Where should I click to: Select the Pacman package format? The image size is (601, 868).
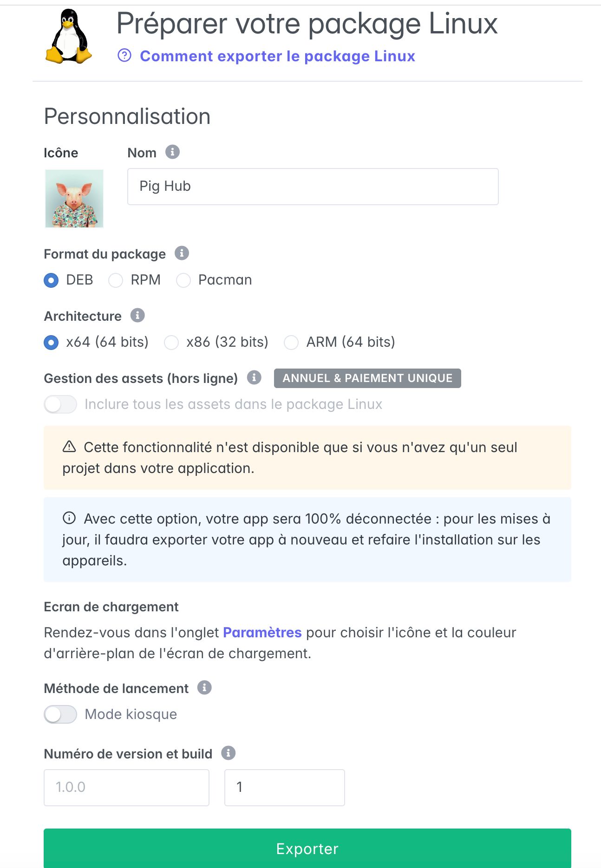183,280
